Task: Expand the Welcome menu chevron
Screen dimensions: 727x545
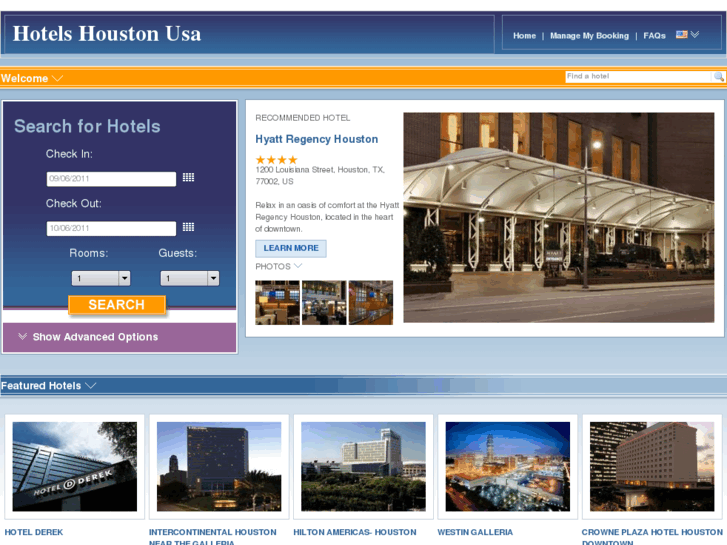Action: [57, 78]
